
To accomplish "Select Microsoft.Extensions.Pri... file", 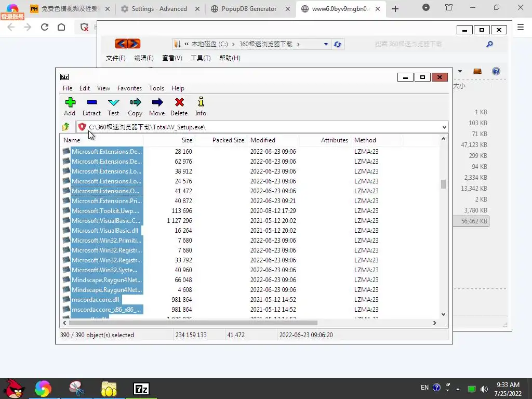I will (107, 201).
